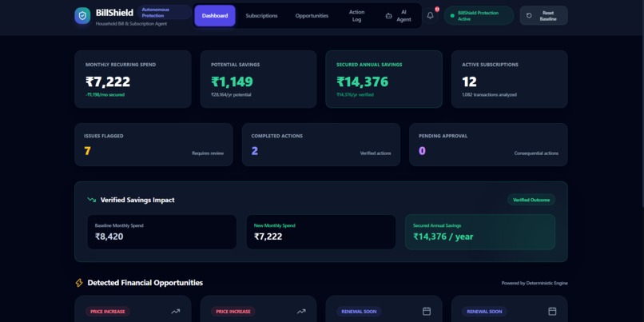The height and width of the screenshot is (322, 644).
Task: Click the AI Agent robot icon
Action: 388,16
